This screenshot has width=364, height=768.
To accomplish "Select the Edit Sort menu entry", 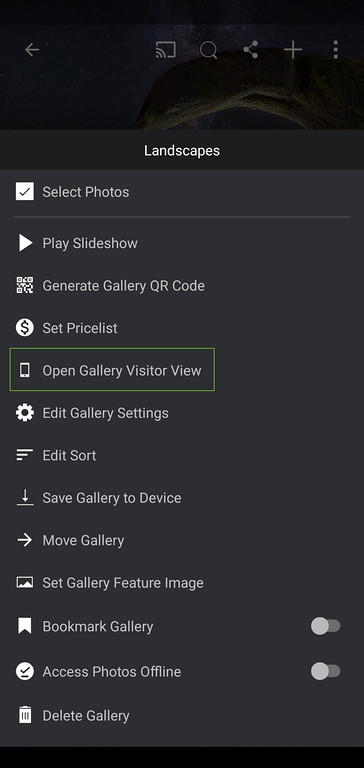I will (x=182, y=455).
